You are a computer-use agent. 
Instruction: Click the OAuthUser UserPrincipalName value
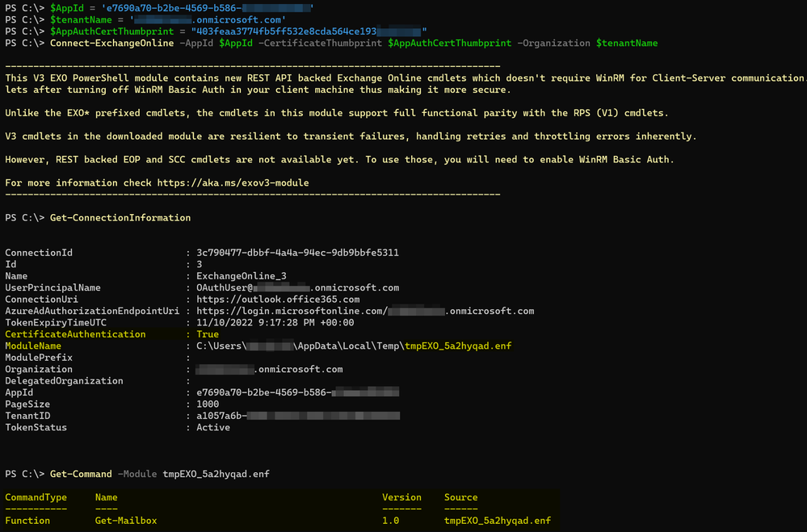pos(297,287)
